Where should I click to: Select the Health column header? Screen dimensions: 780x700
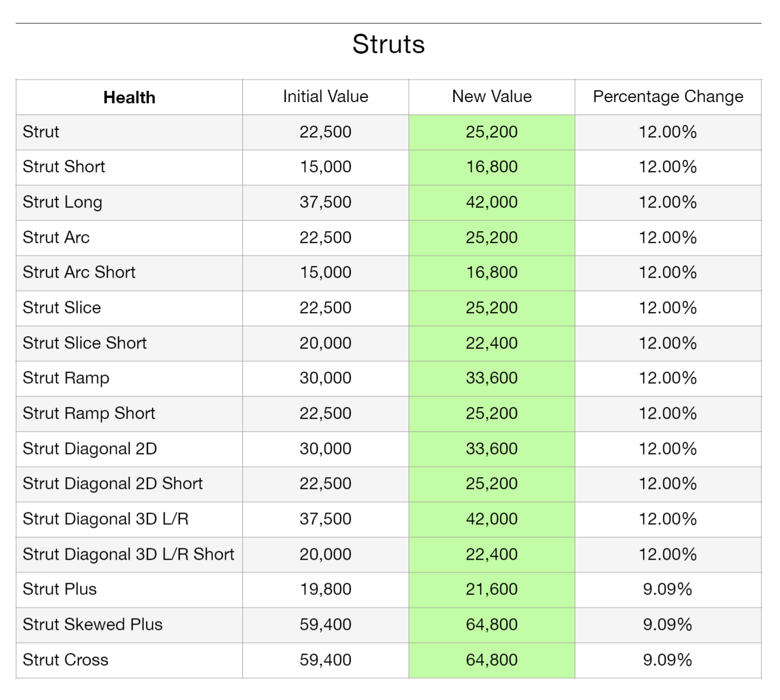click(x=129, y=97)
